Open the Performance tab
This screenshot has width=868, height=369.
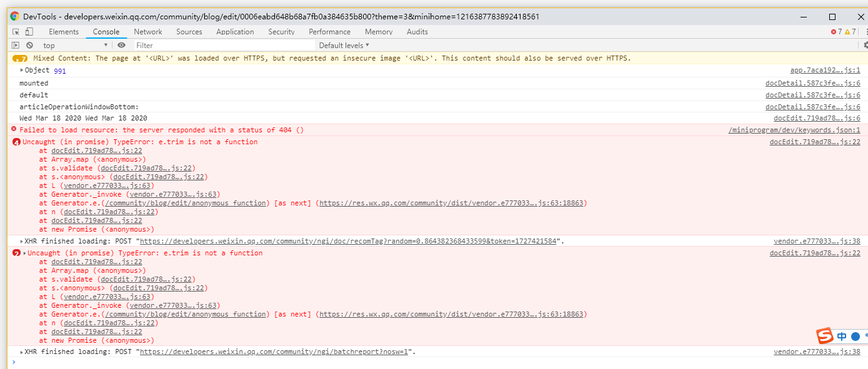pyautogui.click(x=329, y=32)
